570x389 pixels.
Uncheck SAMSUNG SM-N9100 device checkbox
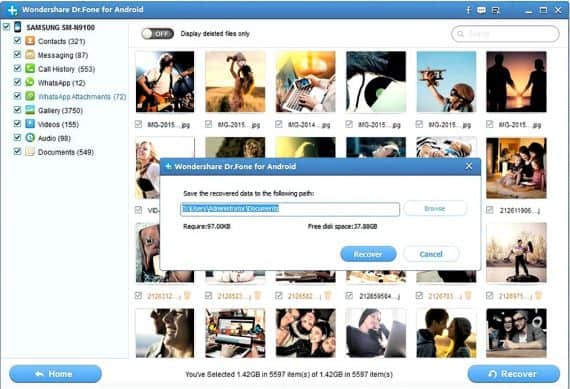[x=6, y=26]
